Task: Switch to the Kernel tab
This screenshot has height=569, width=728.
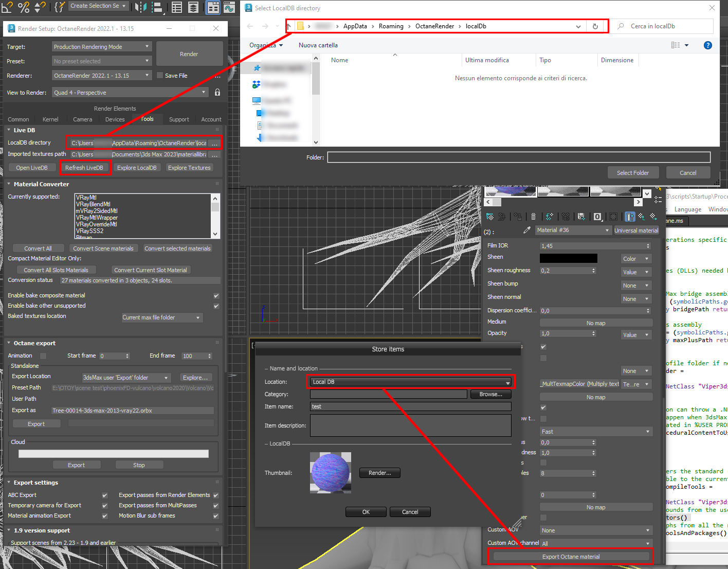Action: [50, 119]
